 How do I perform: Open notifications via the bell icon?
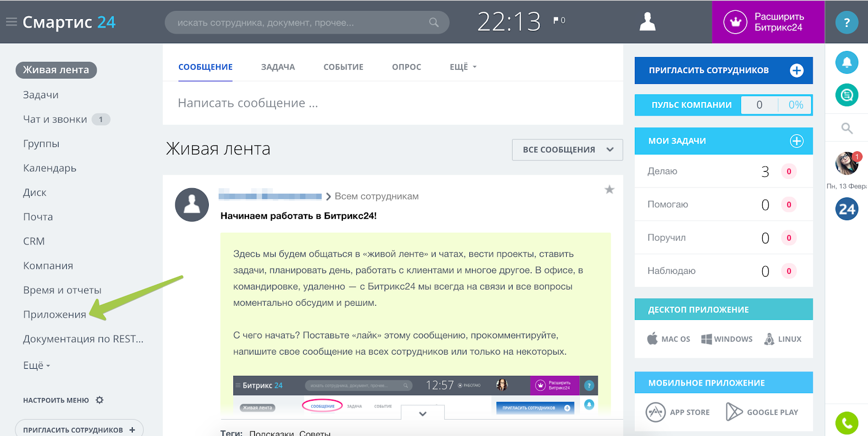click(x=846, y=63)
